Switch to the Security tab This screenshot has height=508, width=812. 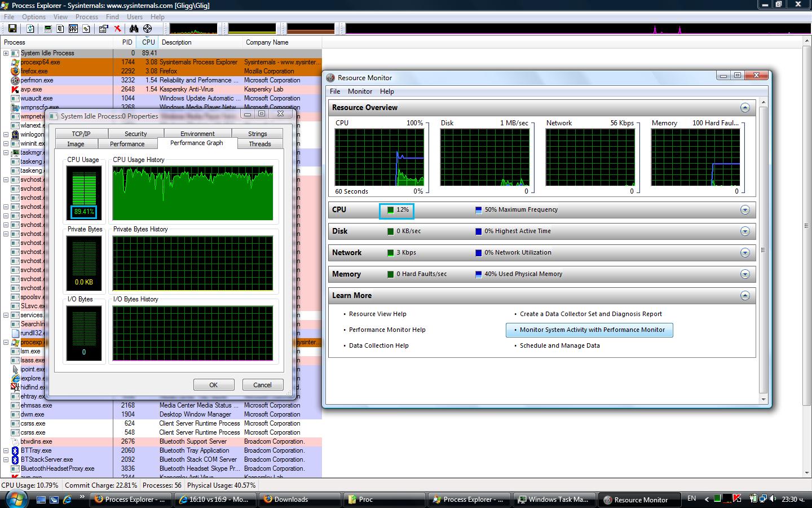tap(136, 134)
